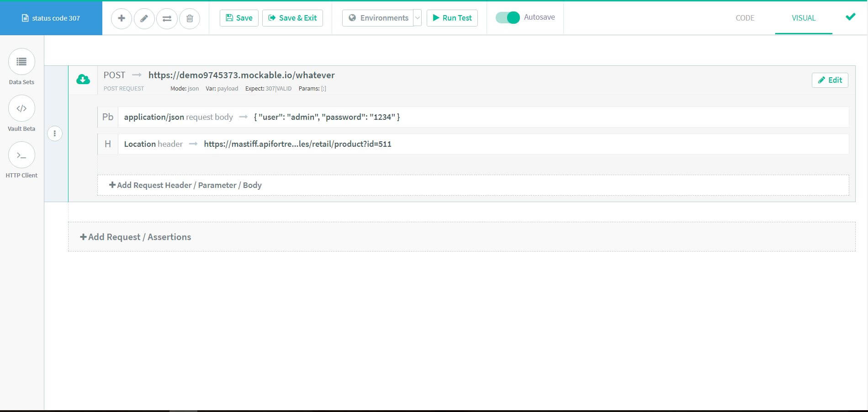Disable the Autosave toggle
This screenshot has height=412, width=868.
[x=508, y=18]
